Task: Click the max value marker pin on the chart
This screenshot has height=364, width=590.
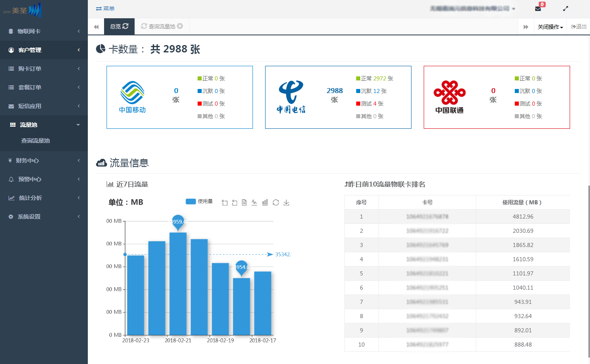Action: (x=178, y=222)
